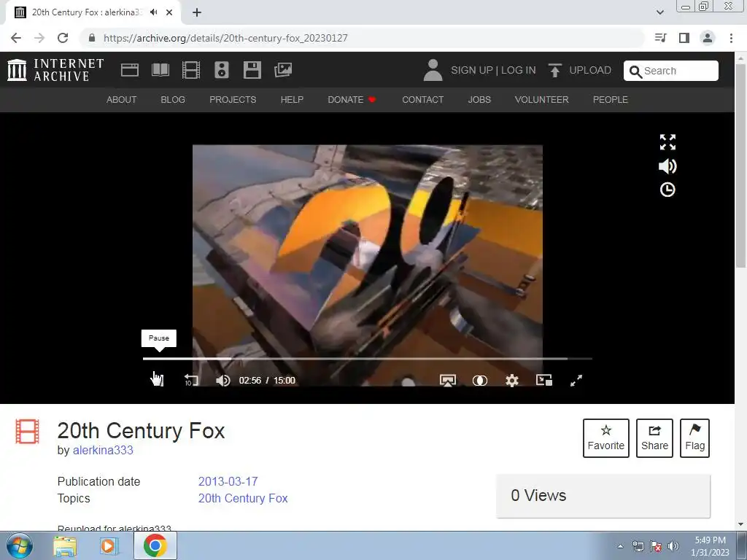This screenshot has height=560, width=747.
Task: Open uploader alerkina333 profile link
Action: coord(103,450)
